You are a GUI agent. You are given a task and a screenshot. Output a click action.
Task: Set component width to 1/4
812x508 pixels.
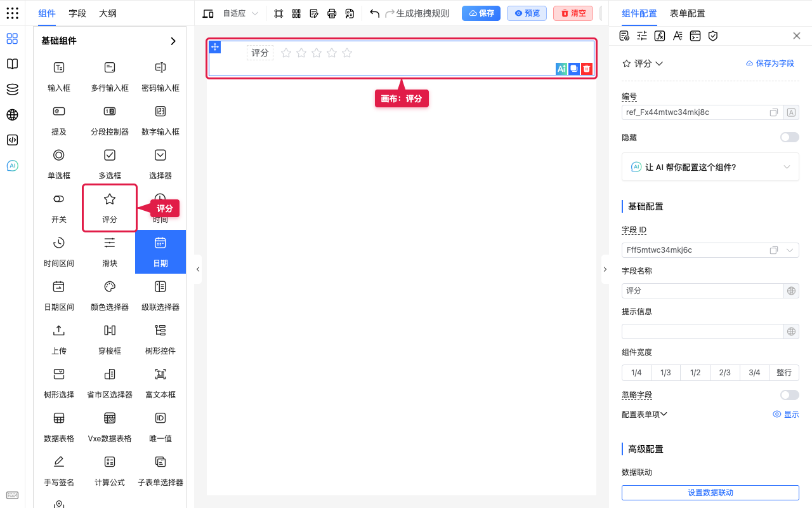coord(636,373)
